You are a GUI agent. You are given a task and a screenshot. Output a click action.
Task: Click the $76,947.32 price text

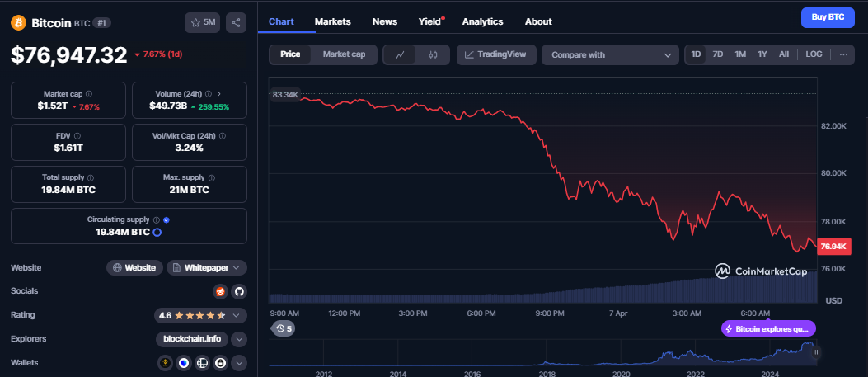click(69, 54)
